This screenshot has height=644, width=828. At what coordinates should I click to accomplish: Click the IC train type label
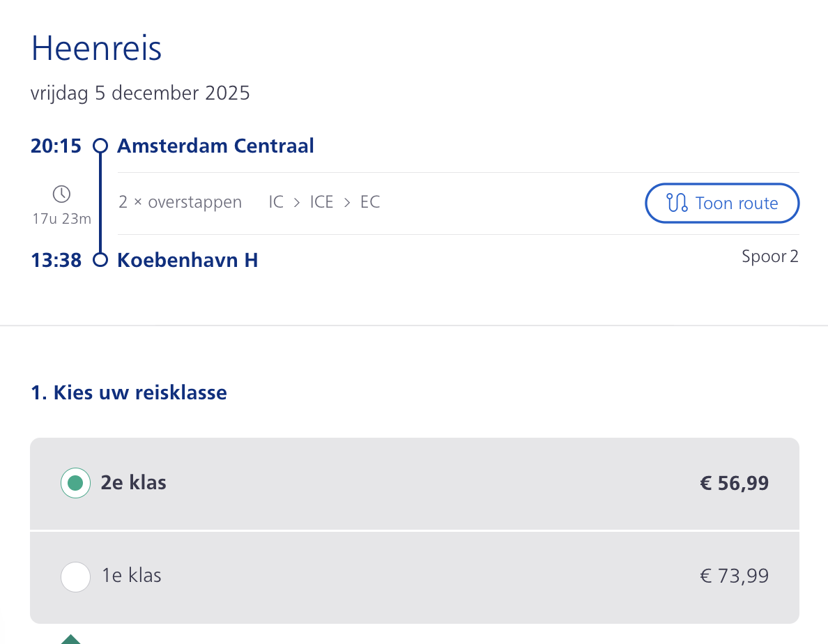276,202
